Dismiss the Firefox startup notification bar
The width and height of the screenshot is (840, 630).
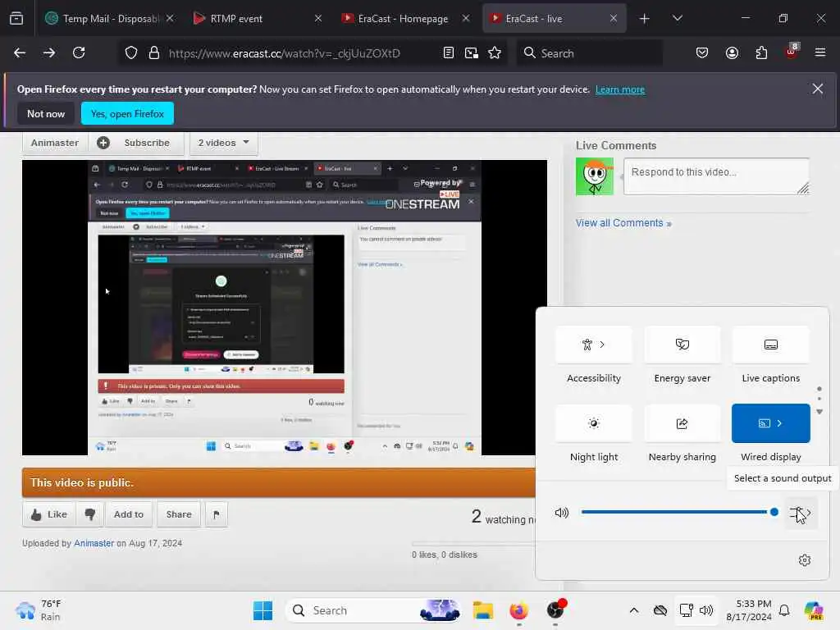point(818,89)
